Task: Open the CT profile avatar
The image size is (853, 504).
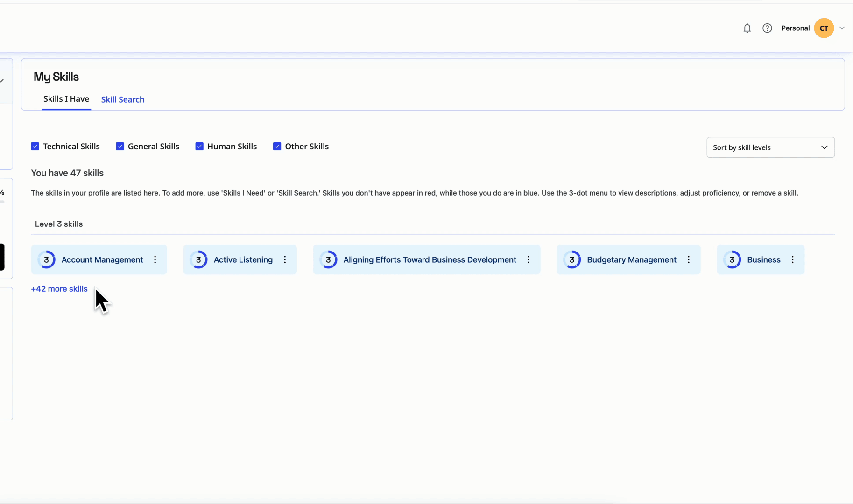Action: coord(824,28)
